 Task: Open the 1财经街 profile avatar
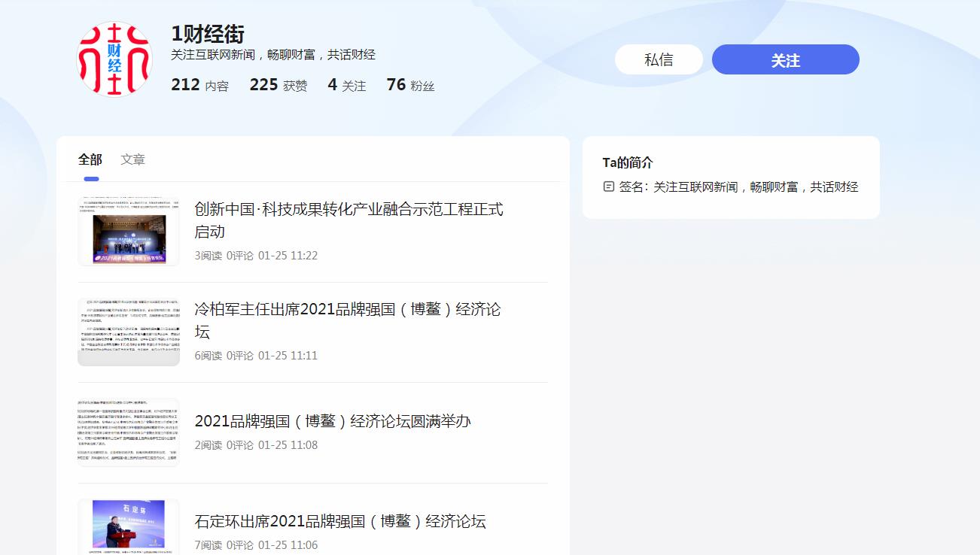point(114,59)
